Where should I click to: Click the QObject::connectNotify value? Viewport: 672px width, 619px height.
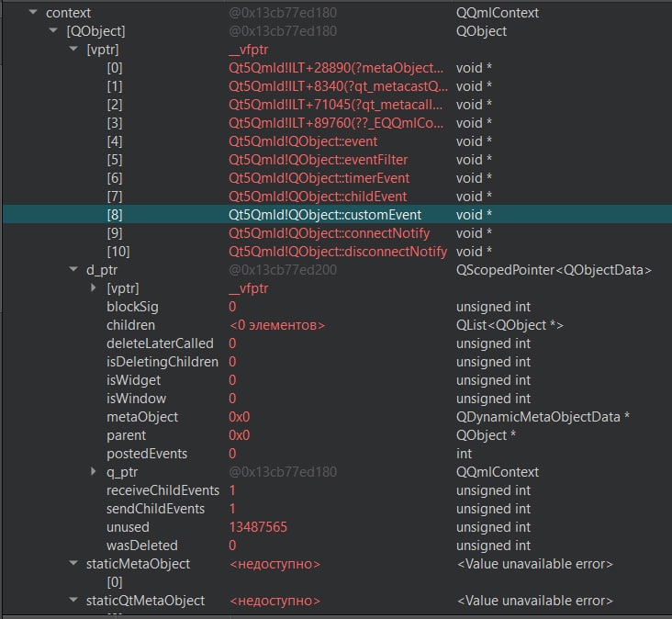coord(330,233)
